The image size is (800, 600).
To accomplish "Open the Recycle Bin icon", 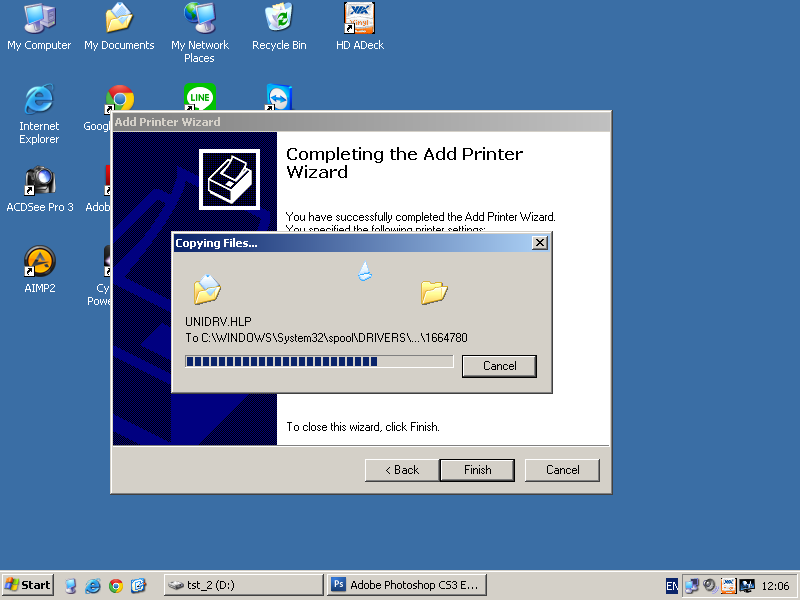I will click(279, 28).
